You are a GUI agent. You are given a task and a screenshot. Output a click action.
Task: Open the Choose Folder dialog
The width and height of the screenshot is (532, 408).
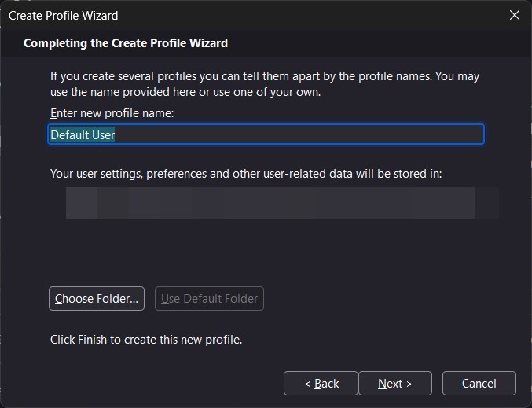coord(97,299)
